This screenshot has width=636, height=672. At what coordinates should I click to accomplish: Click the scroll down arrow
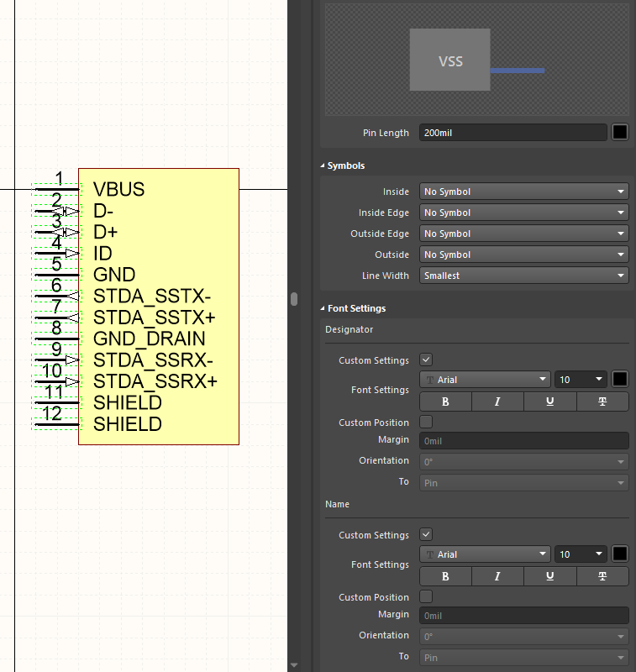point(294,665)
